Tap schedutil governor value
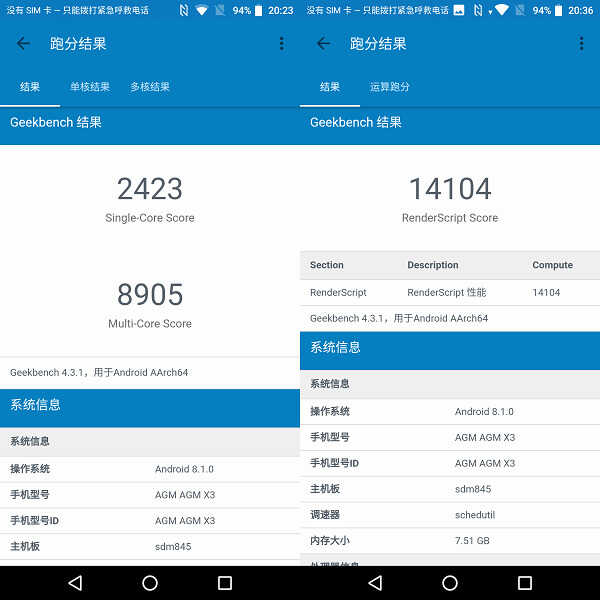Screen dimensions: 600x600 pyautogui.click(x=475, y=515)
